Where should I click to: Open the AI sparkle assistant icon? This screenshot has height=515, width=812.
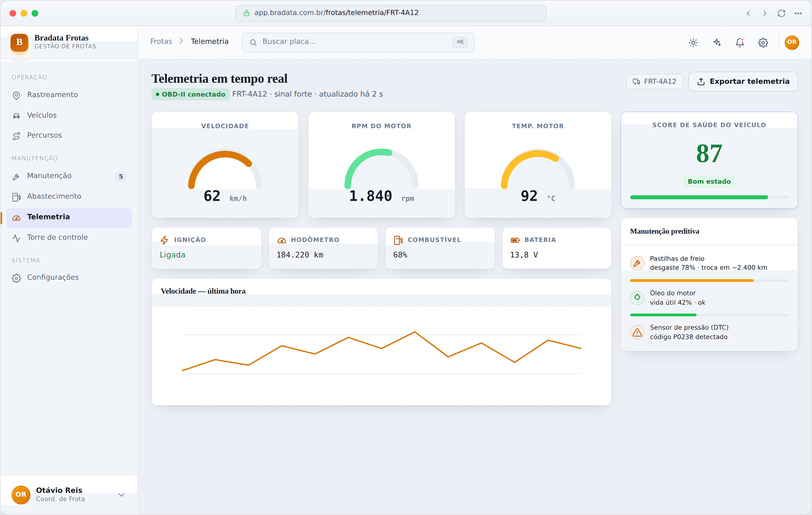pyautogui.click(x=717, y=42)
